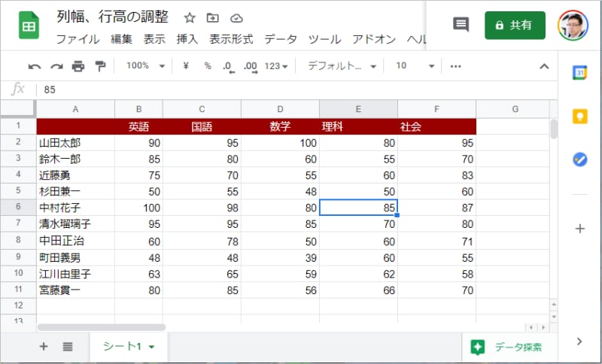The image size is (602, 364).
Task: Select the cell 清水瑠璃子
Action: (76, 223)
